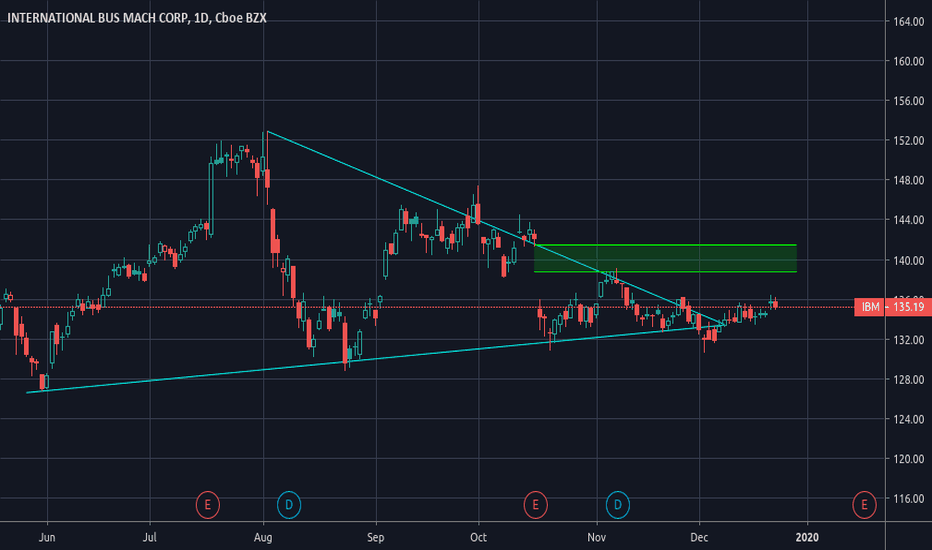Click the Nov label on time axis
Image resolution: width=932 pixels, height=550 pixels.
pyautogui.click(x=597, y=538)
